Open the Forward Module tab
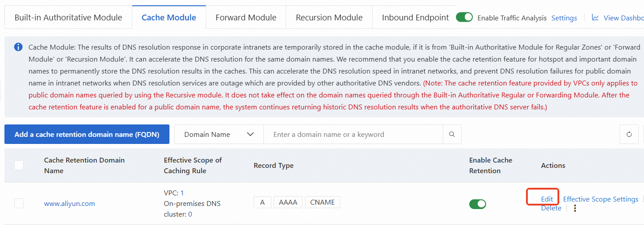 click(x=246, y=18)
